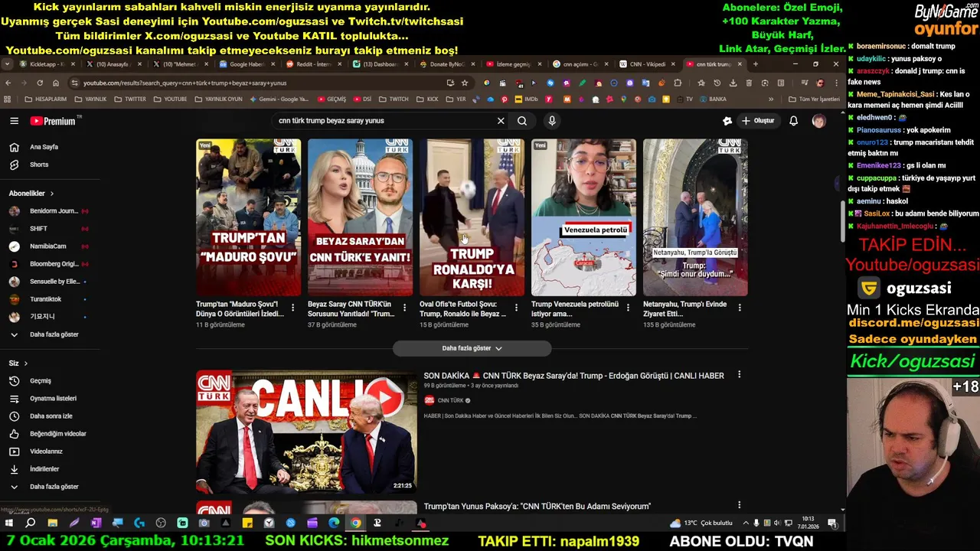
Task: Open the HESAPLARIM bookmarks folder
Action: (45, 99)
